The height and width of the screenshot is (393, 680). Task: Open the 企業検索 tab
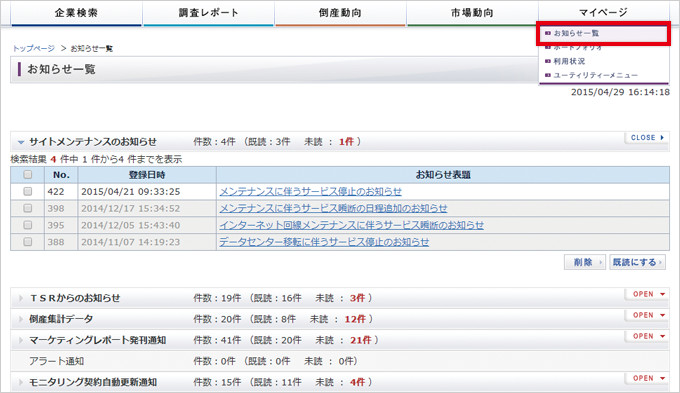(76, 13)
